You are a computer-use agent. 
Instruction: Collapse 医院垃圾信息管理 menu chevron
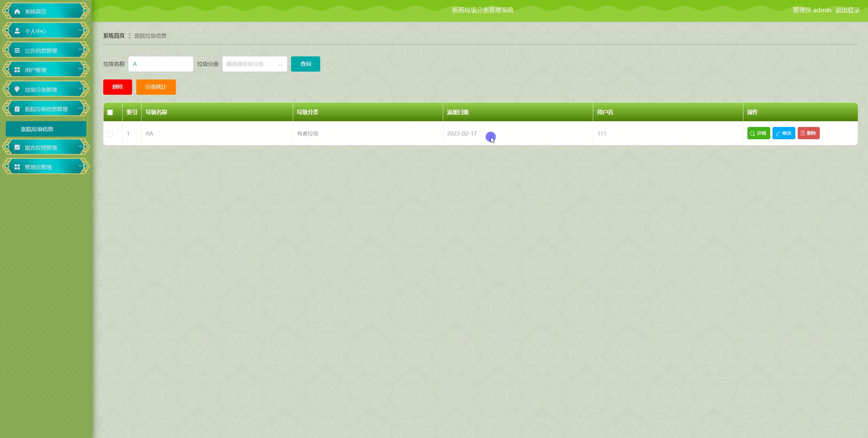coord(80,108)
